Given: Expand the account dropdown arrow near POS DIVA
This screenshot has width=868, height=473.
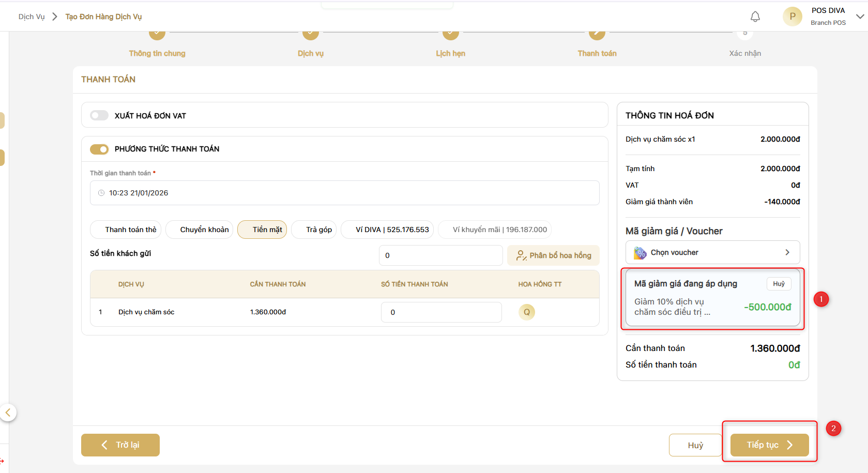Looking at the screenshot, I should (860, 17).
